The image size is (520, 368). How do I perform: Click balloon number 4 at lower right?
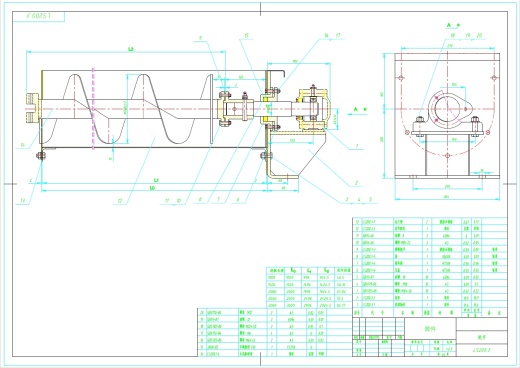click(x=359, y=199)
